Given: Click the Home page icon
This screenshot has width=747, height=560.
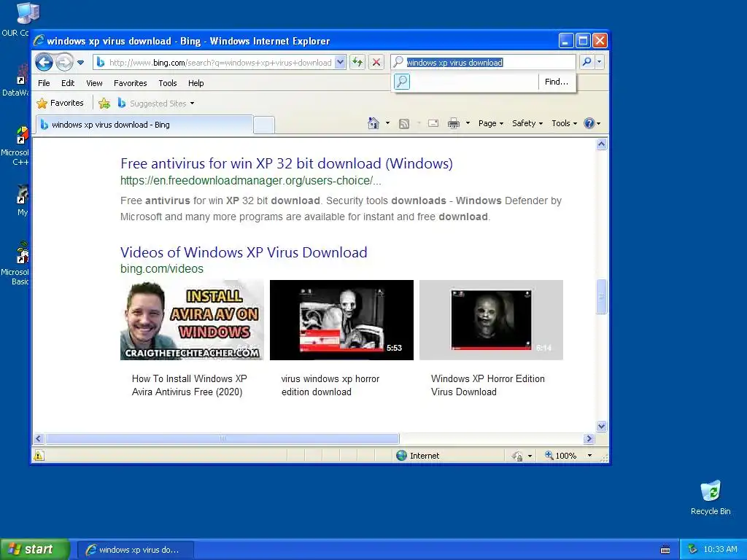Looking at the screenshot, I should tap(373, 123).
